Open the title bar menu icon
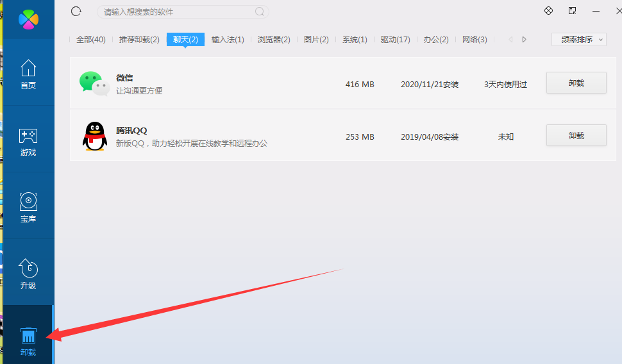Image resolution: width=622 pixels, height=364 pixels. [x=572, y=11]
